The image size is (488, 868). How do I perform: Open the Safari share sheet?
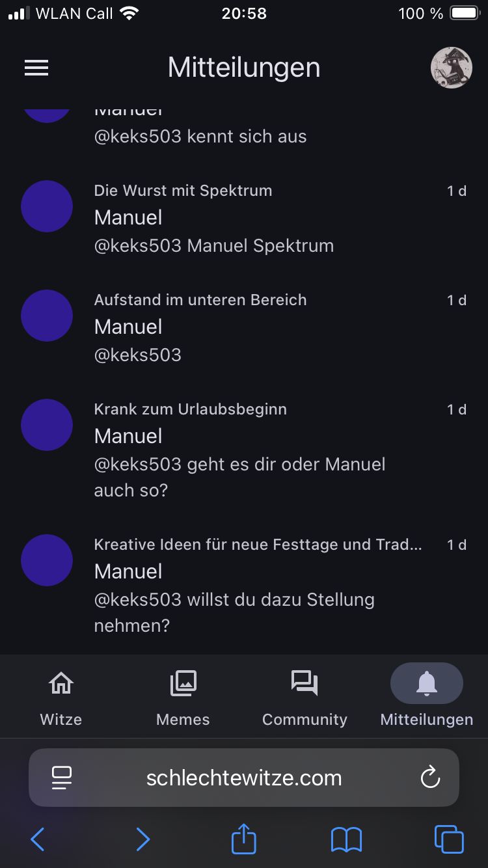point(244,838)
